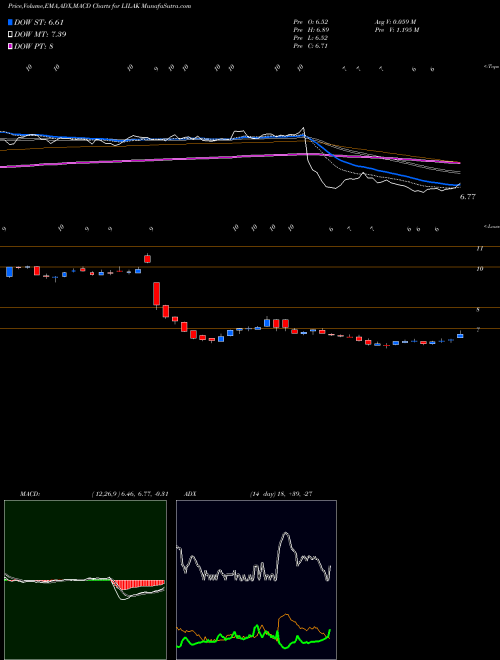Click the 8 price axis label
The height and width of the screenshot is (660, 500).
[478, 310]
